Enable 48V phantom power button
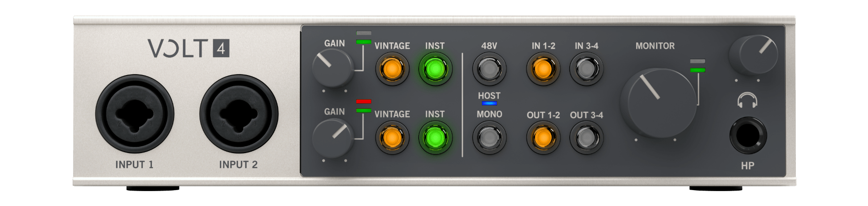Viewport: 868px width, 206px height. pyautogui.click(x=489, y=69)
